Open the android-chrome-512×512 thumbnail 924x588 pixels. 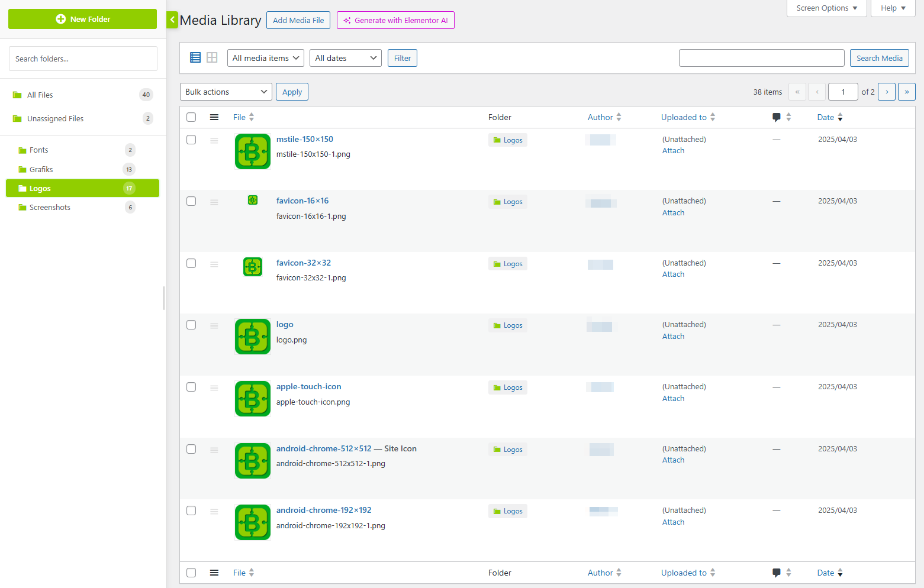click(x=253, y=461)
